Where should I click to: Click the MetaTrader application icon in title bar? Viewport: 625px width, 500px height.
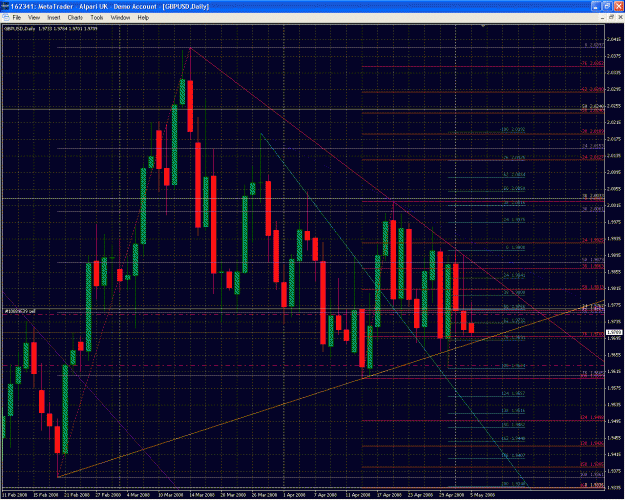(5, 6)
